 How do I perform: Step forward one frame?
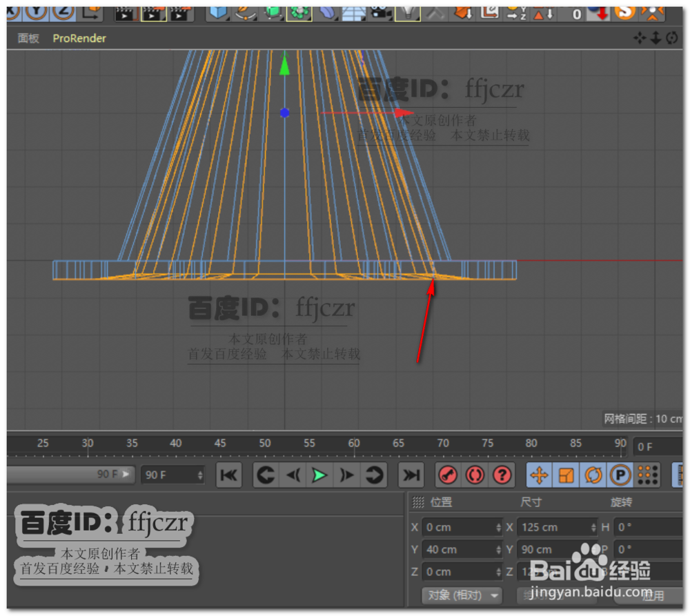[x=347, y=475]
